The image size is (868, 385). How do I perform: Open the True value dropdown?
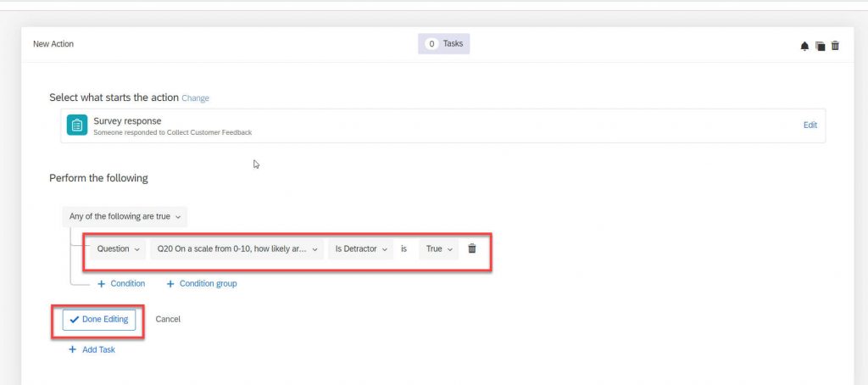tap(438, 249)
